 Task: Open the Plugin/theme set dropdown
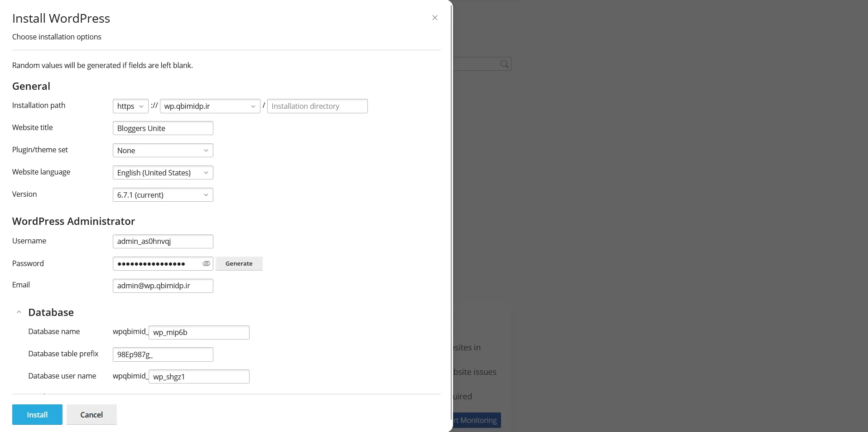163,150
